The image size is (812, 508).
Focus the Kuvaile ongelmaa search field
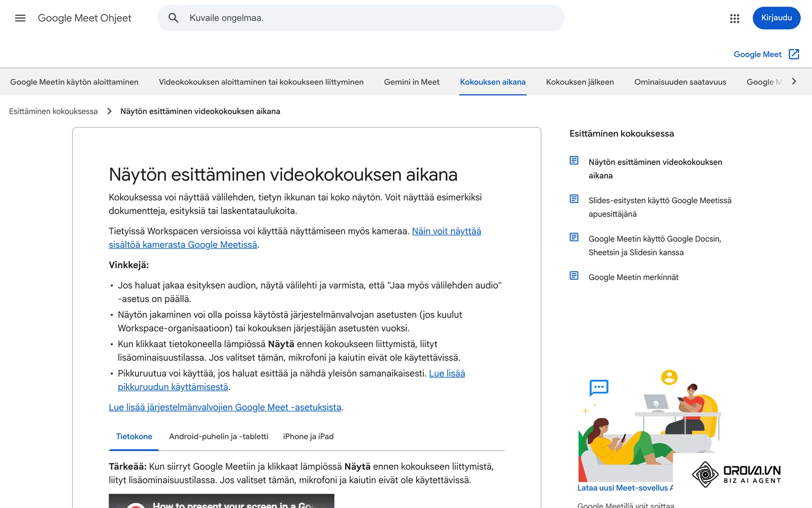coord(361,18)
